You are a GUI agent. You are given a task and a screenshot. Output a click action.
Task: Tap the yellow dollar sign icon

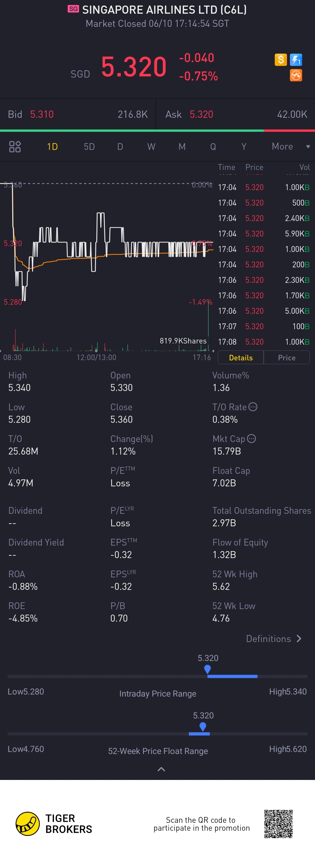click(280, 60)
